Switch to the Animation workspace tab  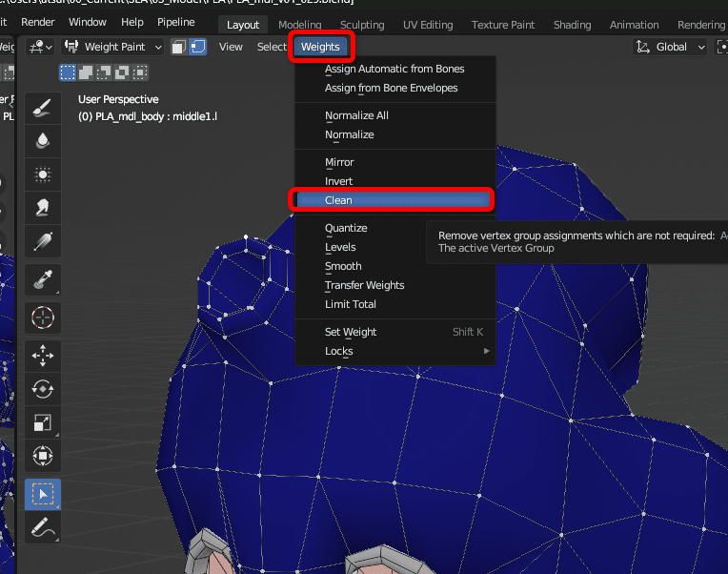click(x=635, y=25)
